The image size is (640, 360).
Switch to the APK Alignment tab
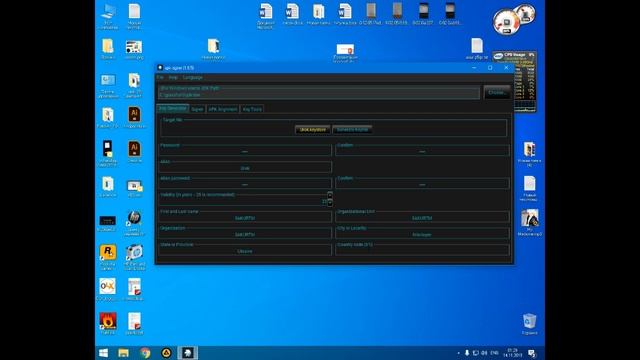click(222, 109)
